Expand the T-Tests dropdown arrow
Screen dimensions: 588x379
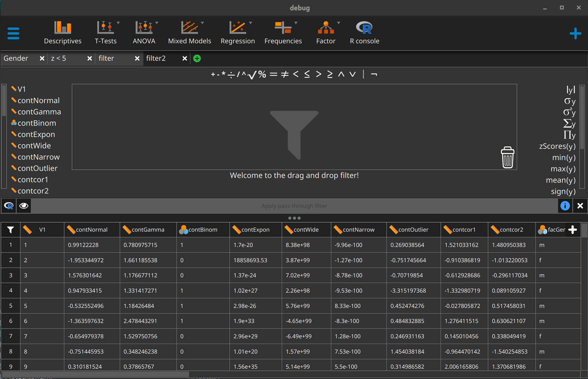(119, 23)
